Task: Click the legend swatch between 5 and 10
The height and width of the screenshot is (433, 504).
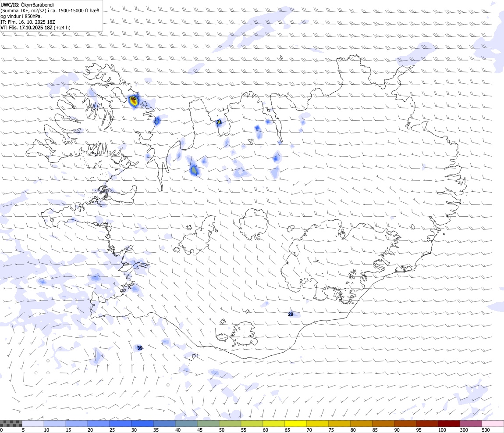Action: pyautogui.click(x=33, y=423)
